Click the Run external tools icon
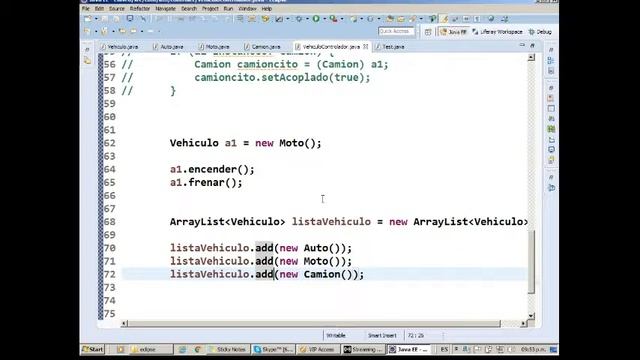 click(333, 19)
